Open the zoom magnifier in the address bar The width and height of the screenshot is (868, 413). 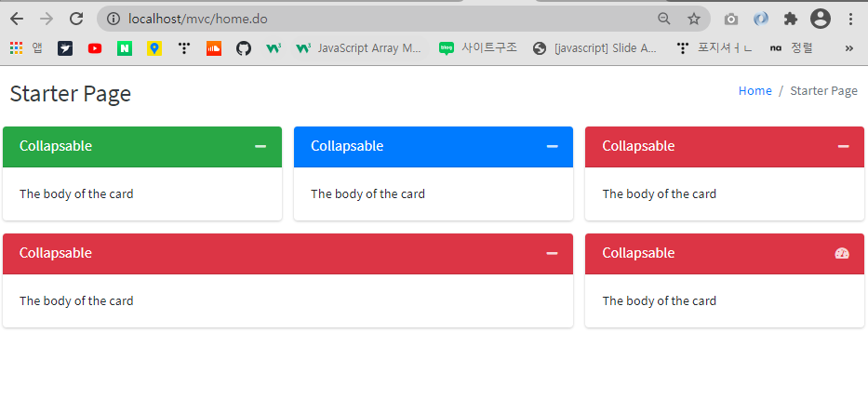pos(663,19)
